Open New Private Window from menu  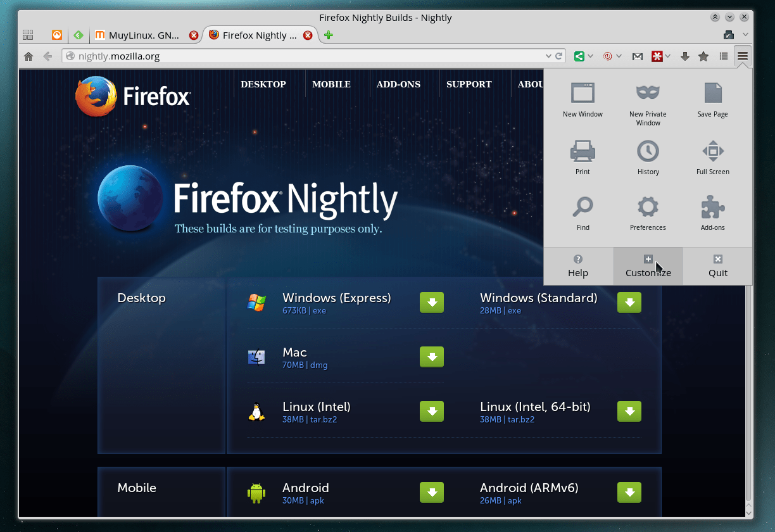pos(648,100)
